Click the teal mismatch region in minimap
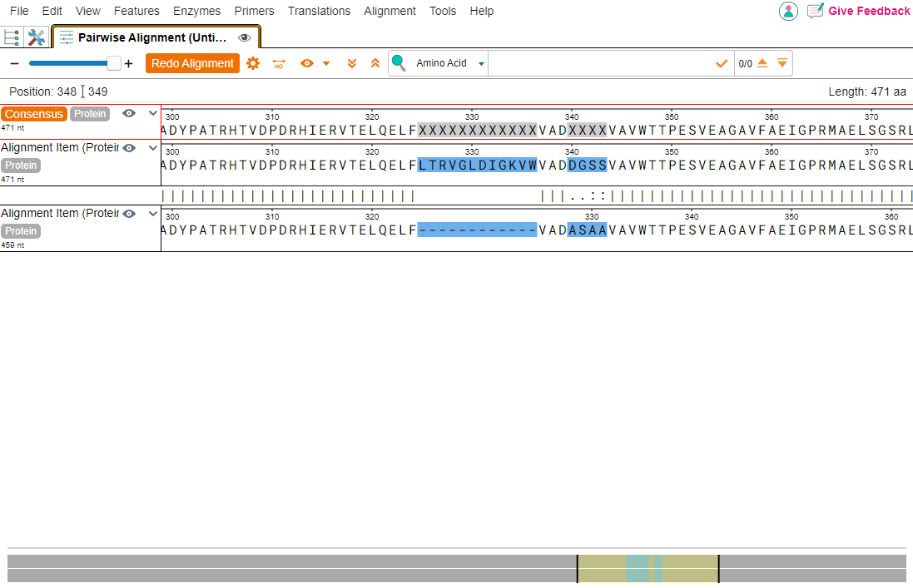This screenshot has height=588, width=913. (x=637, y=568)
